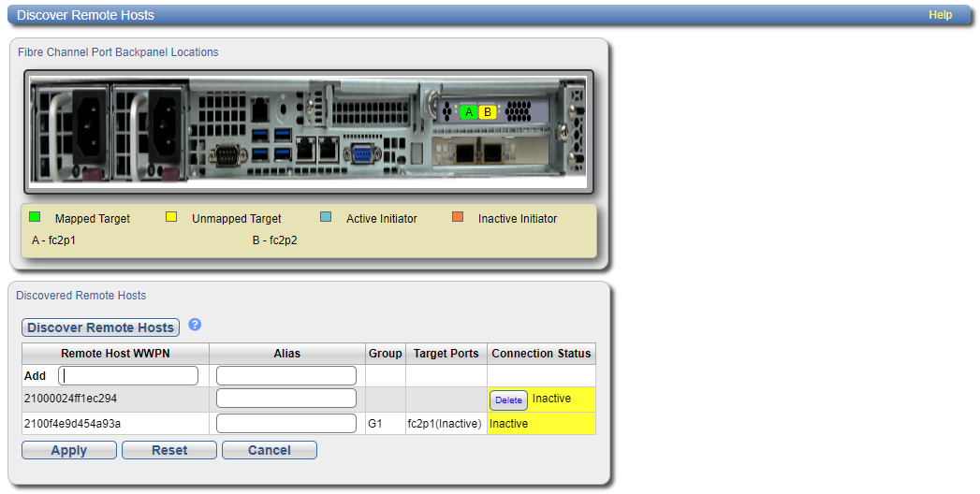Click the green Mapped Target legend square
This screenshot has width=980, height=494.
tap(35, 217)
